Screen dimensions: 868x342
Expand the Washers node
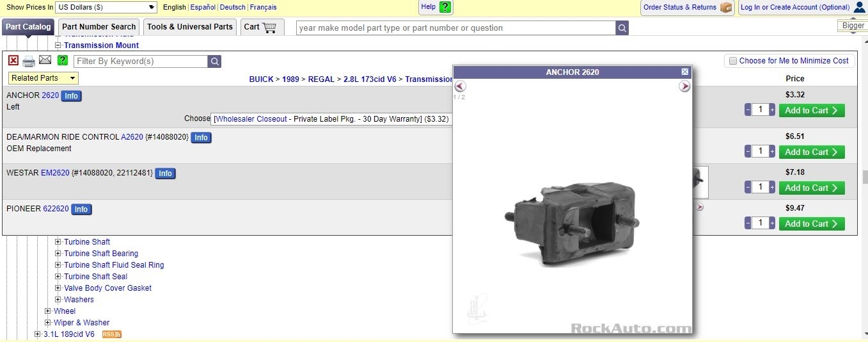click(x=58, y=300)
